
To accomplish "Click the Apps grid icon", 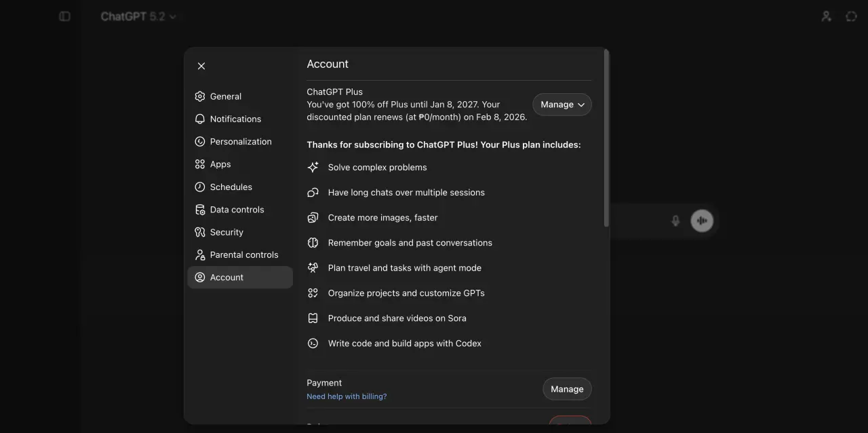I will click(200, 164).
